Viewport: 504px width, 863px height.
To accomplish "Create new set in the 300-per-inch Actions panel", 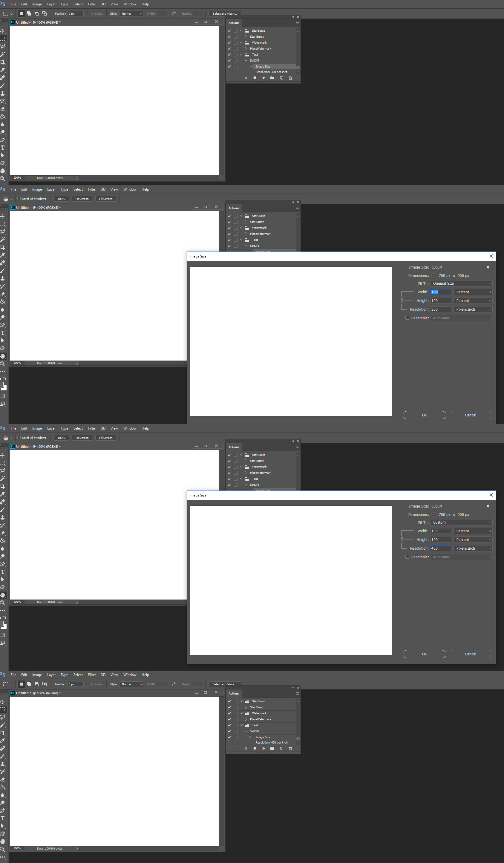I will coord(272,78).
